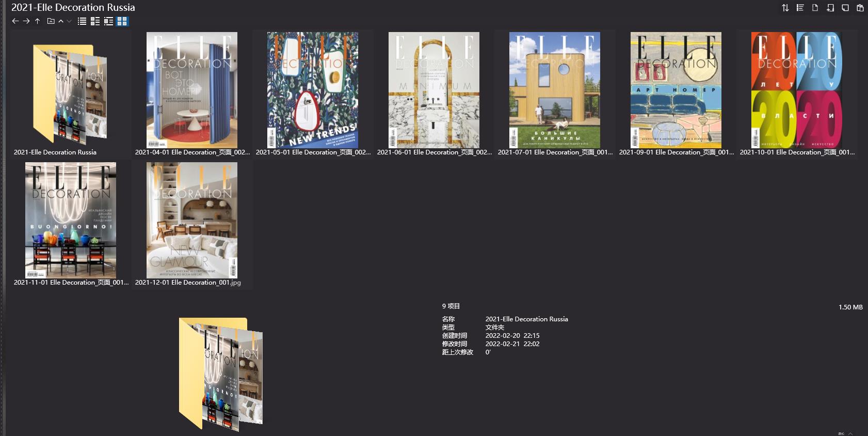
Task: Click the '文件夹' type value
Action: 495,328
